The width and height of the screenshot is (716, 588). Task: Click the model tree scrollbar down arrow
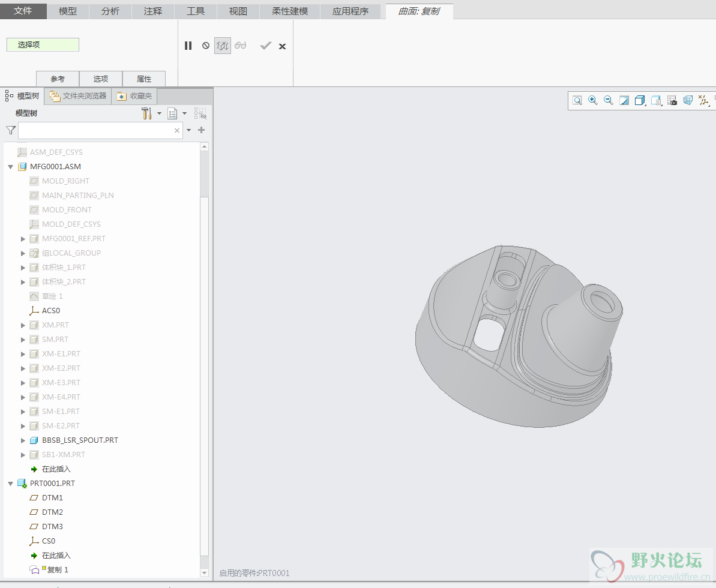click(204, 572)
